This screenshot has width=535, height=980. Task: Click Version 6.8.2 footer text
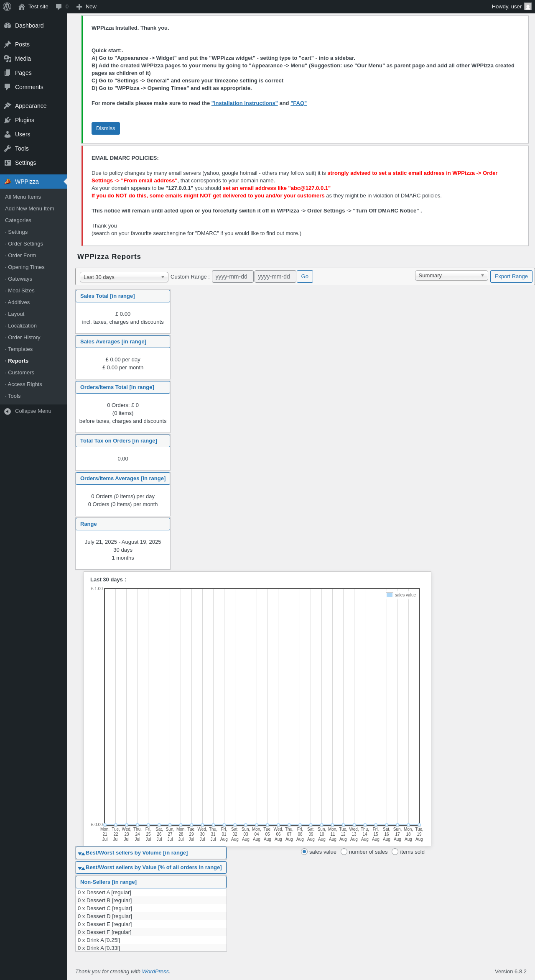pyautogui.click(x=511, y=972)
